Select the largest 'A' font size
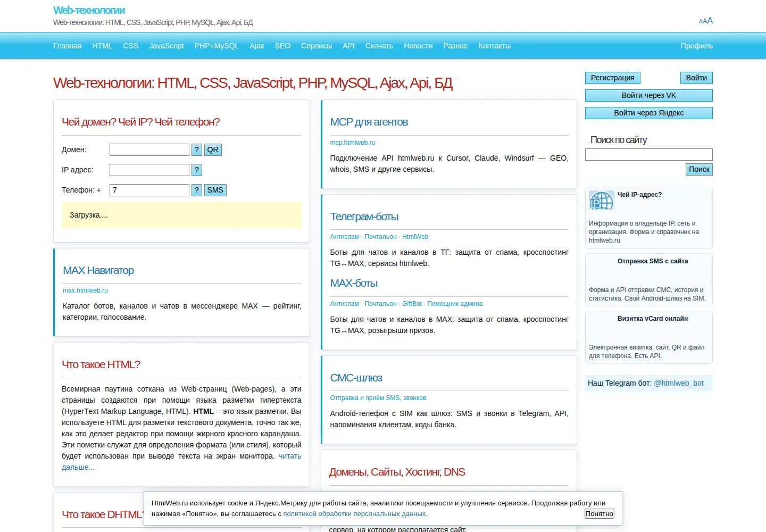 click(710, 20)
